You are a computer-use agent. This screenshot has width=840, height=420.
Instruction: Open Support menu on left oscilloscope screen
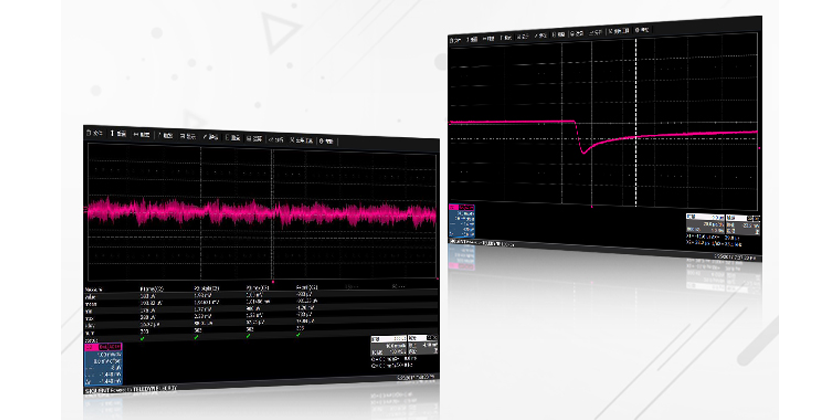[326, 135]
